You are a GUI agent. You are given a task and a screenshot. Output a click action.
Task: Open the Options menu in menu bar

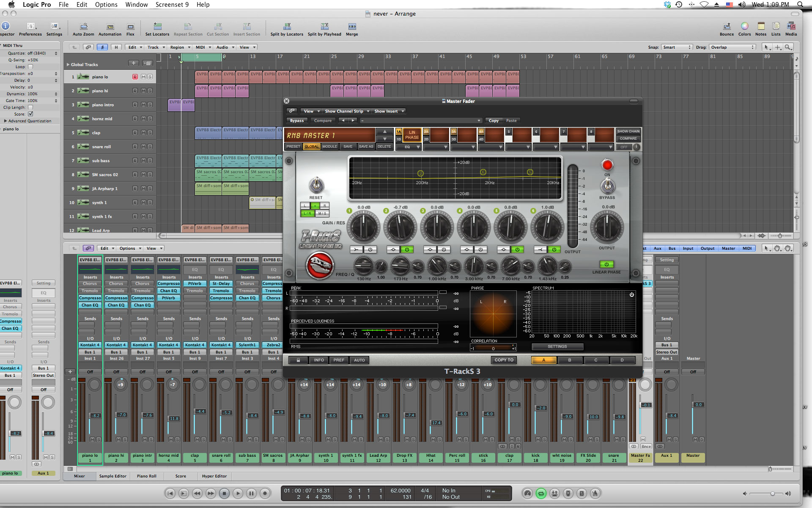tap(106, 5)
